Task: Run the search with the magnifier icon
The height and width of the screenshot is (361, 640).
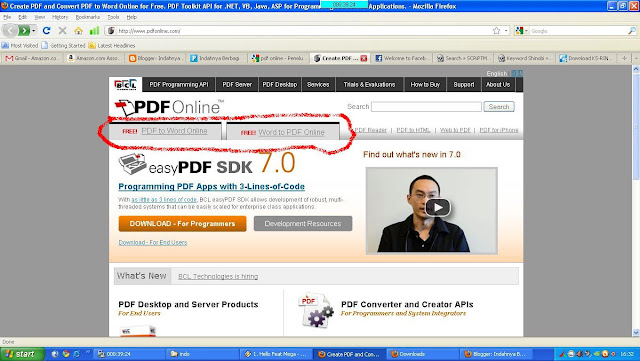Action: click(x=632, y=31)
